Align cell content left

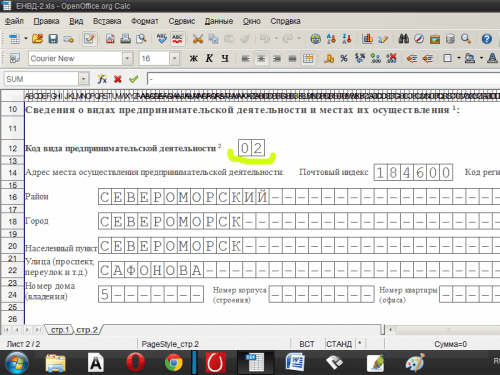click(x=245, y=59)
